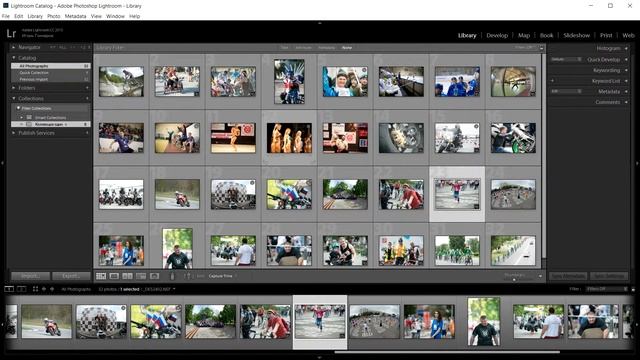Toggle sort direction a-z icon
The height and width of the screenshot is (360, 640).
coord(187,276)
